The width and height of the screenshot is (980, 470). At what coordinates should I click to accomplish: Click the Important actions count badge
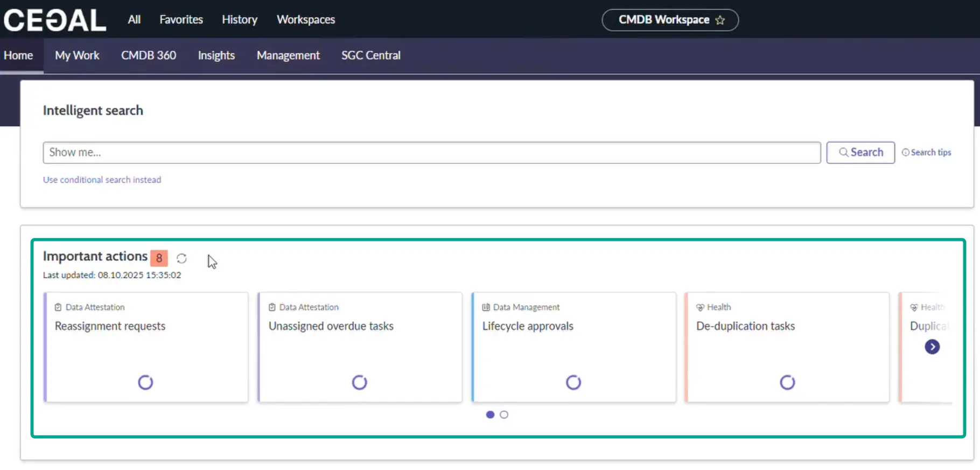[159, 258]
